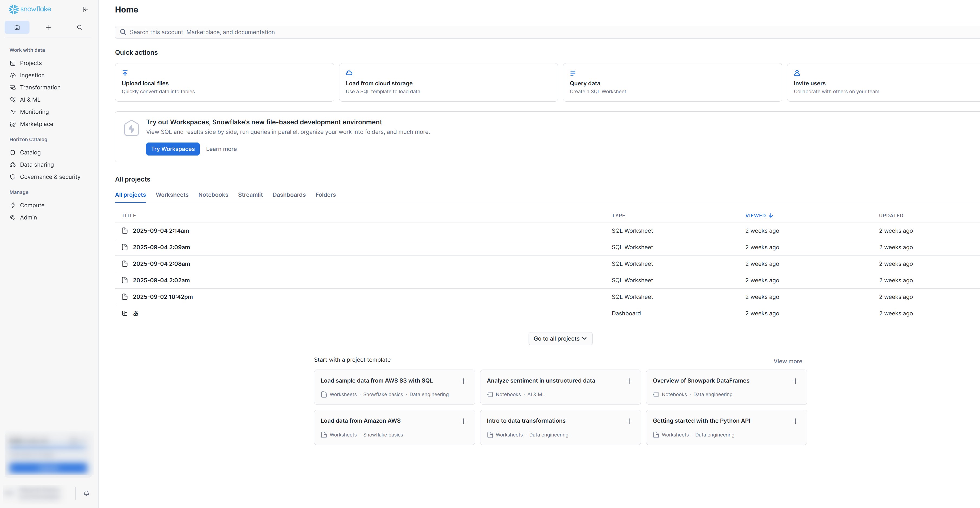Click the Upload local files card

tap(224, 82)
